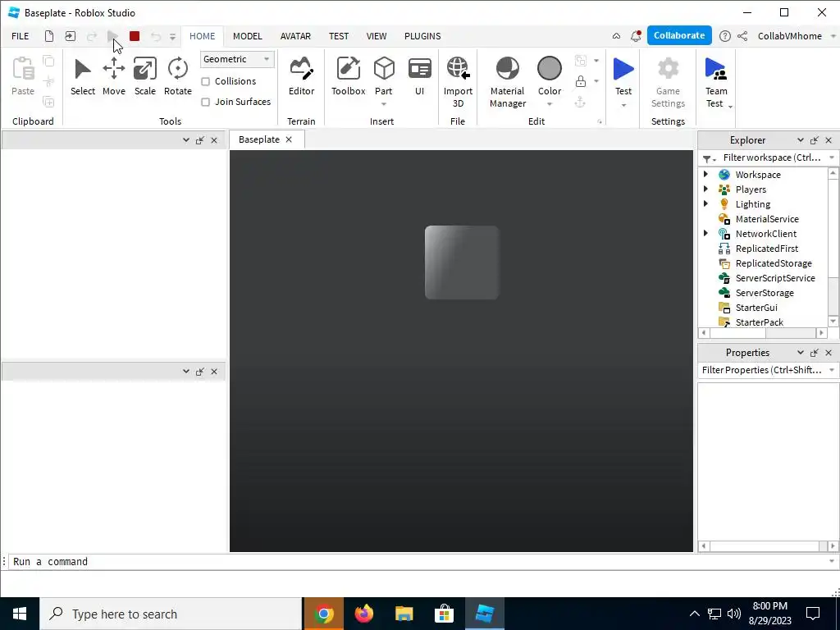The width and height of the screenshot is (840, 630).
Task: Activate the Move tool
Action: pos(113,76)
